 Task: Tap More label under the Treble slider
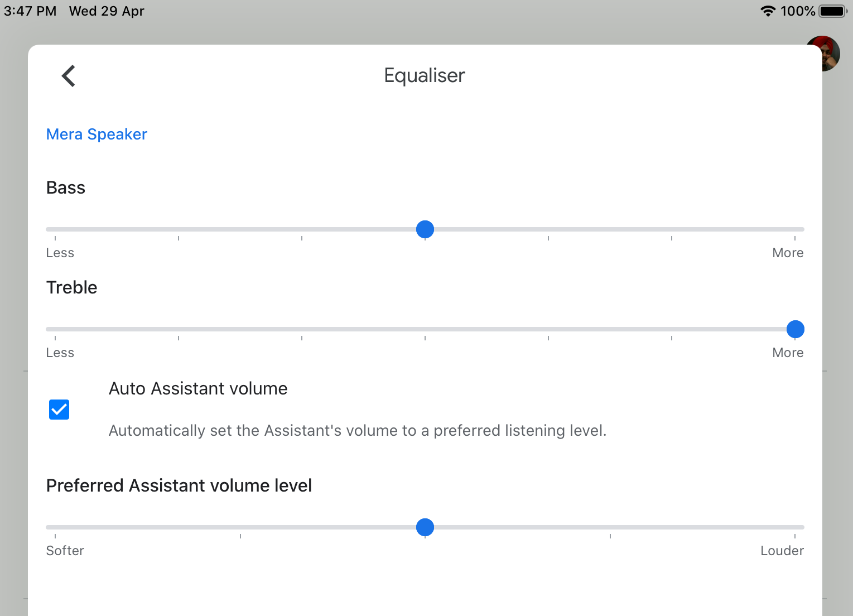click(x=788, y=352)
